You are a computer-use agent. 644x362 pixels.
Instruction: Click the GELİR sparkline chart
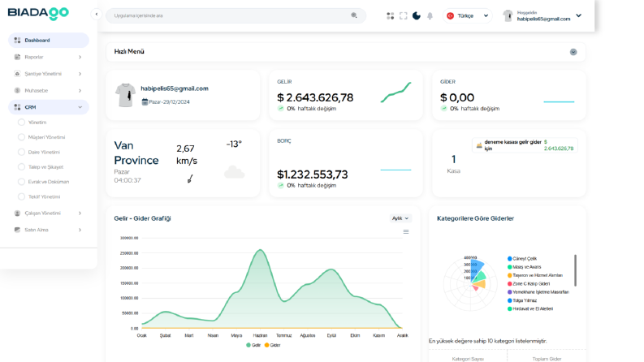(x=395, y=93)
